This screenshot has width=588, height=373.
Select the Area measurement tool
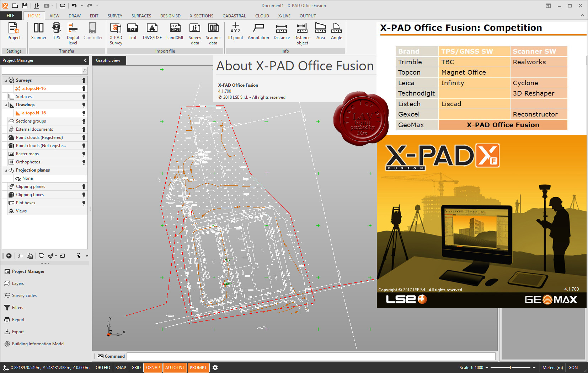[x=321, y=31]
